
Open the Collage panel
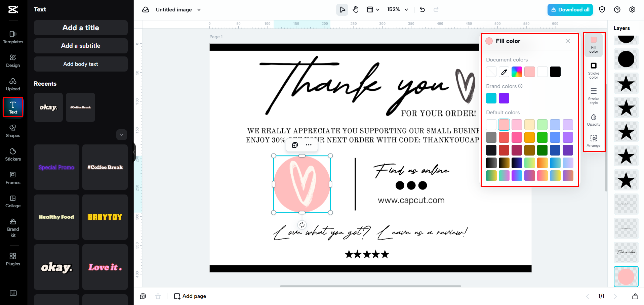13,201
